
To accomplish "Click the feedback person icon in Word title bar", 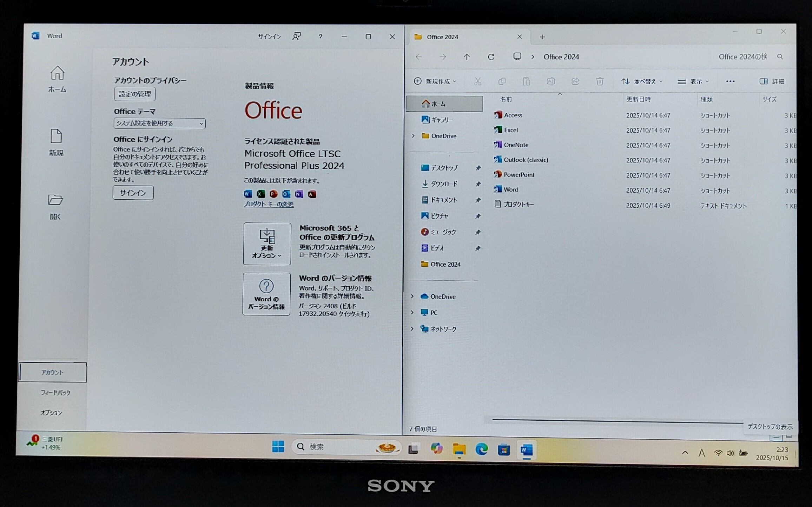I will coord(297,36).
